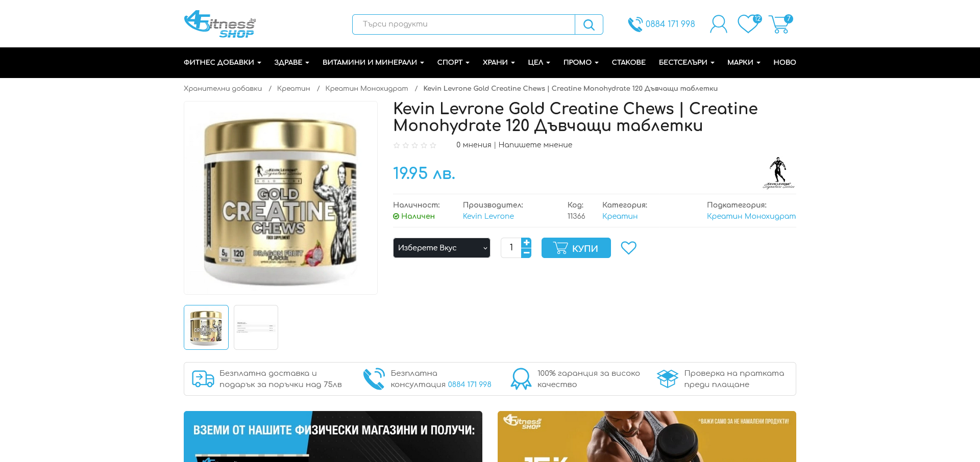The height and width of the screenshot is (462, 980).
Task: Open the СТАКОВЕ menu item
Action: click(x=628, y=62)
